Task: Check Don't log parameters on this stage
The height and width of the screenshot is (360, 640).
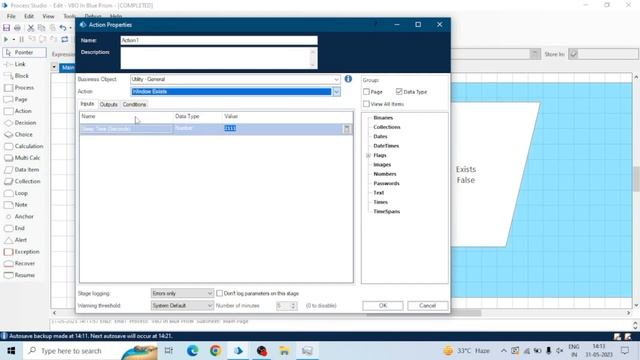Action: 219,293
